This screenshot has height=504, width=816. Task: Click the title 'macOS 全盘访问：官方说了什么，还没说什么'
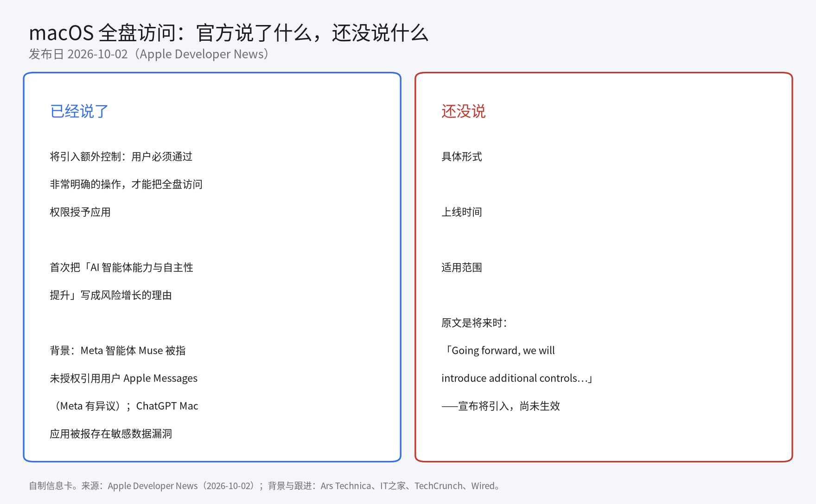click(x=229, y=33)
